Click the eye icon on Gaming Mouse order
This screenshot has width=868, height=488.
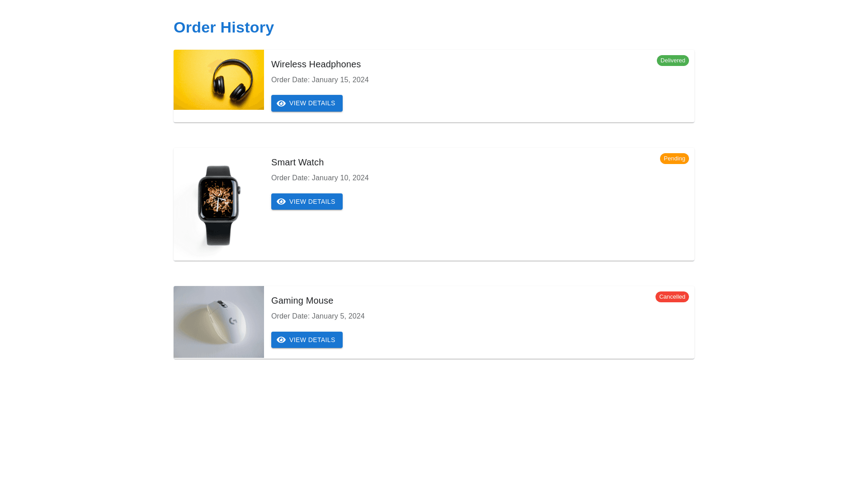(x=281, y=340)
